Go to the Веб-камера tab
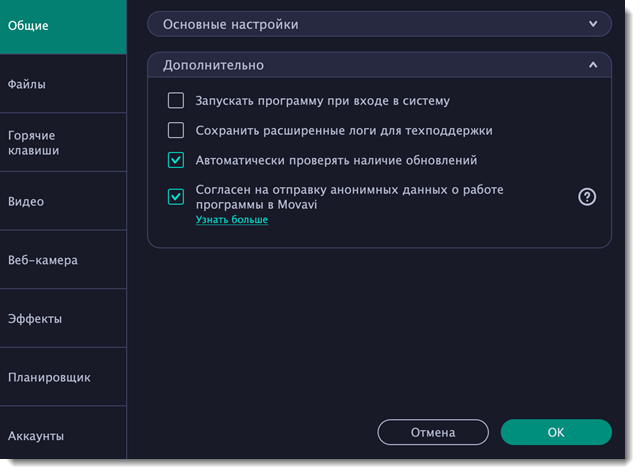This screenshot has height=474, width=640. pyautogui.click(x=63, y=260)
